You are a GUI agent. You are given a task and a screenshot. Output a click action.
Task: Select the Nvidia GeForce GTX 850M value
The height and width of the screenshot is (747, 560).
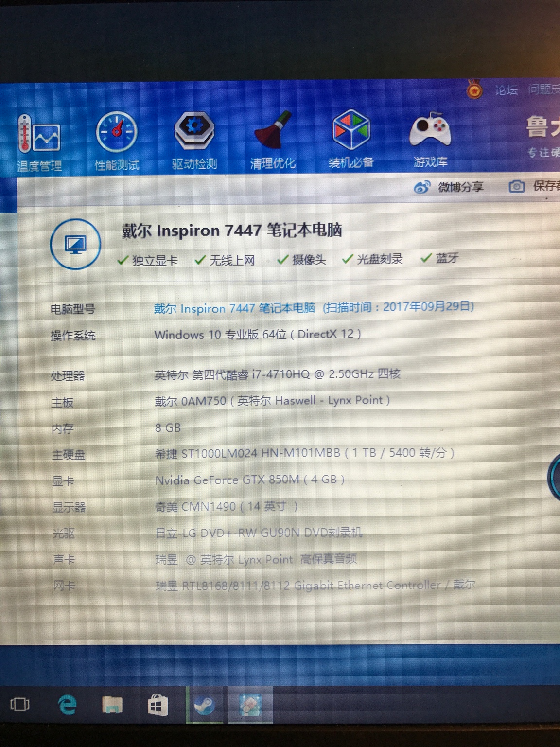250,480
